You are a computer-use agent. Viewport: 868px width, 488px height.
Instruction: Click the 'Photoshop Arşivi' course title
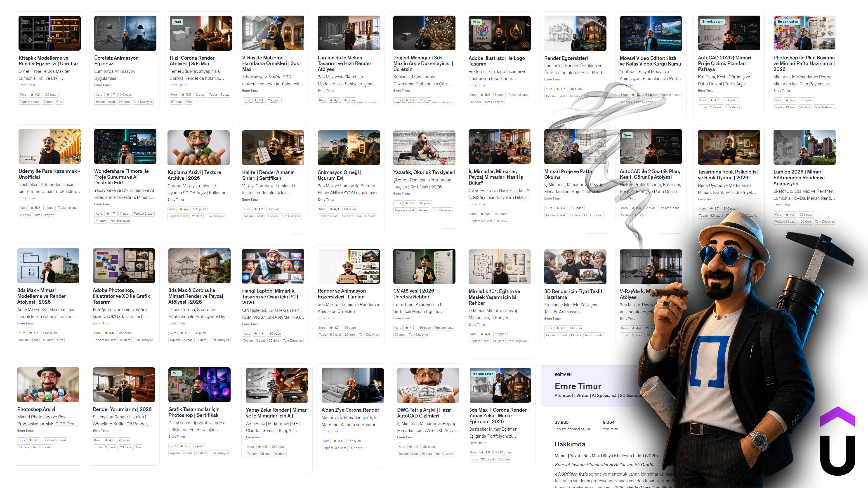coord(36,409)
